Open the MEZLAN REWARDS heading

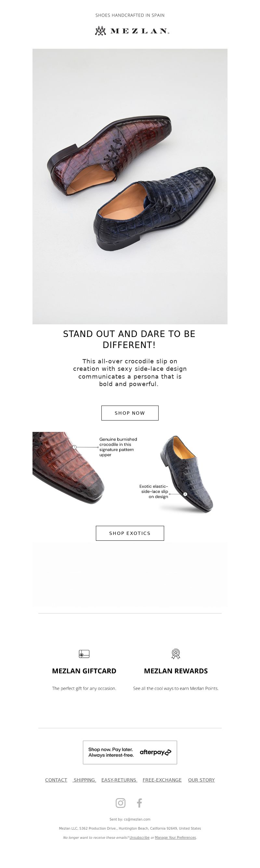click(x=176, y=671)
